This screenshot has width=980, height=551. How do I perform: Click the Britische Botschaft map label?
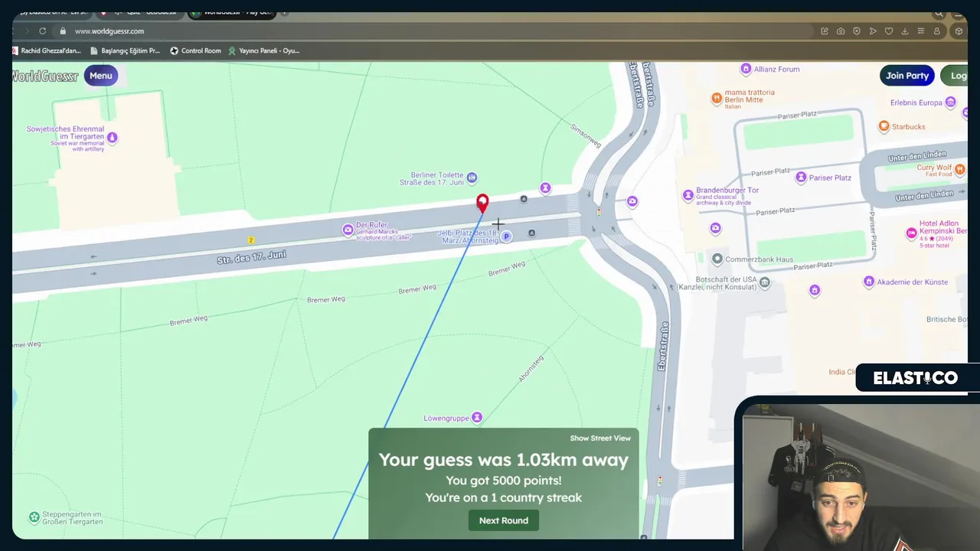point(947,319)
